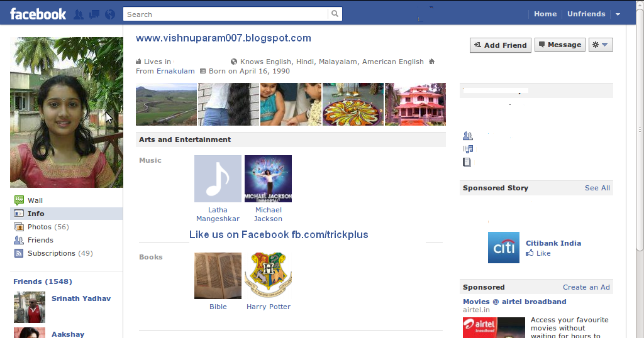Click the Facebook logo
The width and height of the screenshot is (644, 338).
click(x=38, y=14)
